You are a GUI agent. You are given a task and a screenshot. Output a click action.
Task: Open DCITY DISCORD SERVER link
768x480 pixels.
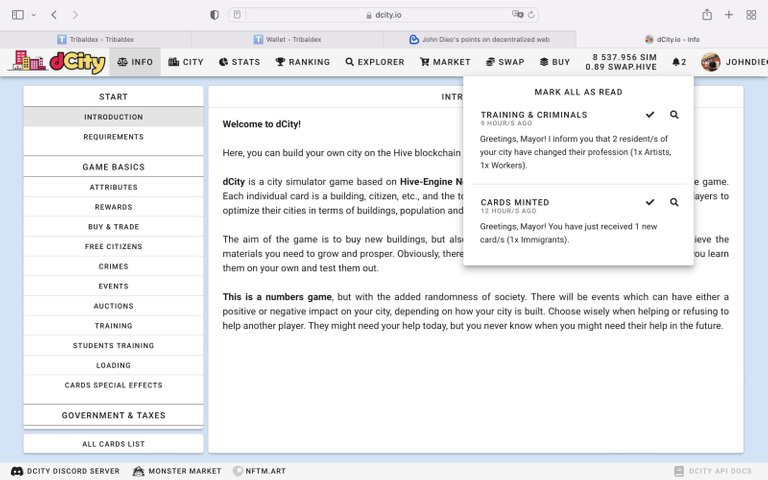[65, 471]
